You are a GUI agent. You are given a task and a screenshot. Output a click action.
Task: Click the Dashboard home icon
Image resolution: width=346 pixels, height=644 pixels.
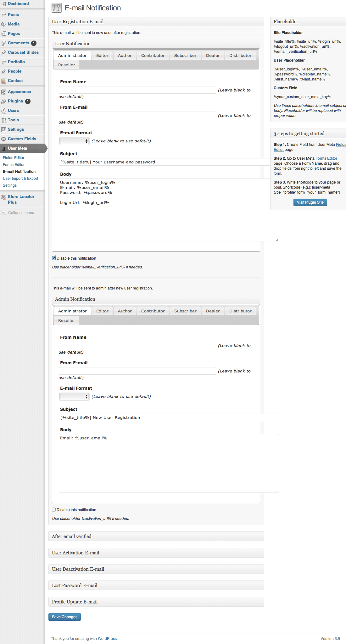4,4
